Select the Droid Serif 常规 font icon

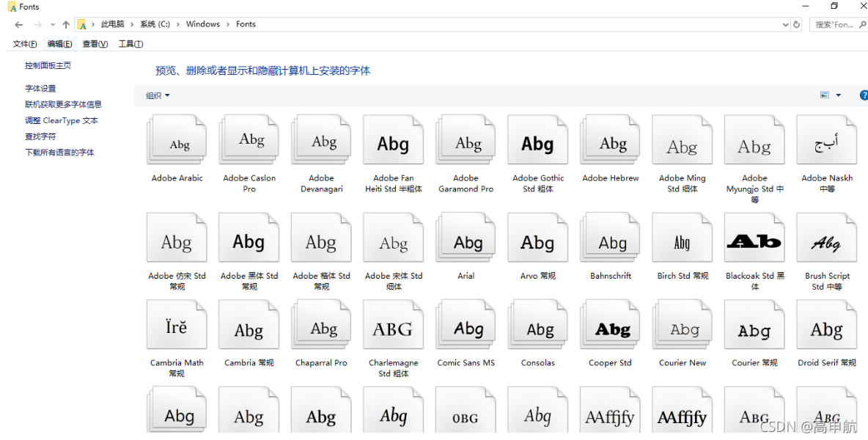point(827,324)
